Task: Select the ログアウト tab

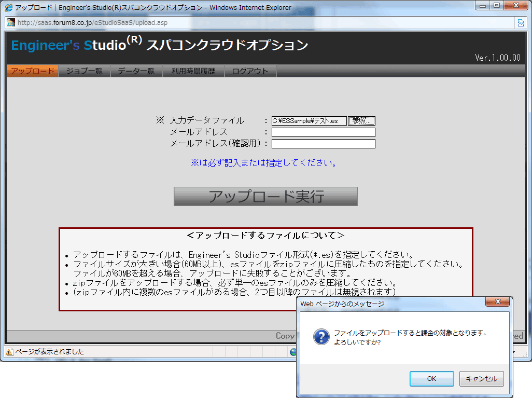Action: tap(250, 71)
